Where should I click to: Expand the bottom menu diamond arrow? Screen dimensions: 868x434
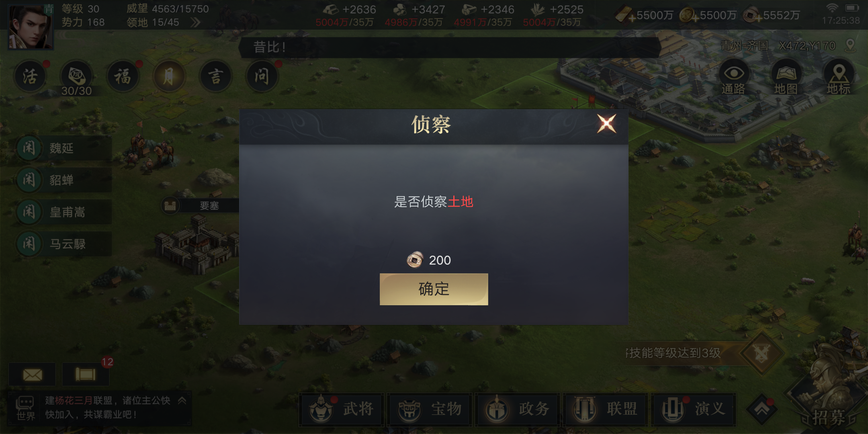click(x=762, y=409)
